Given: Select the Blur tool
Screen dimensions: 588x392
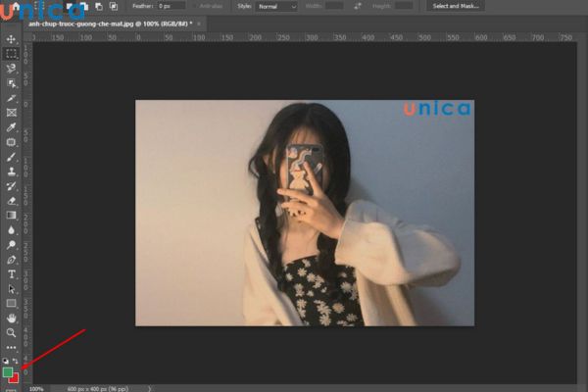Looking at the screenshot, I should (x=11, y=230).
